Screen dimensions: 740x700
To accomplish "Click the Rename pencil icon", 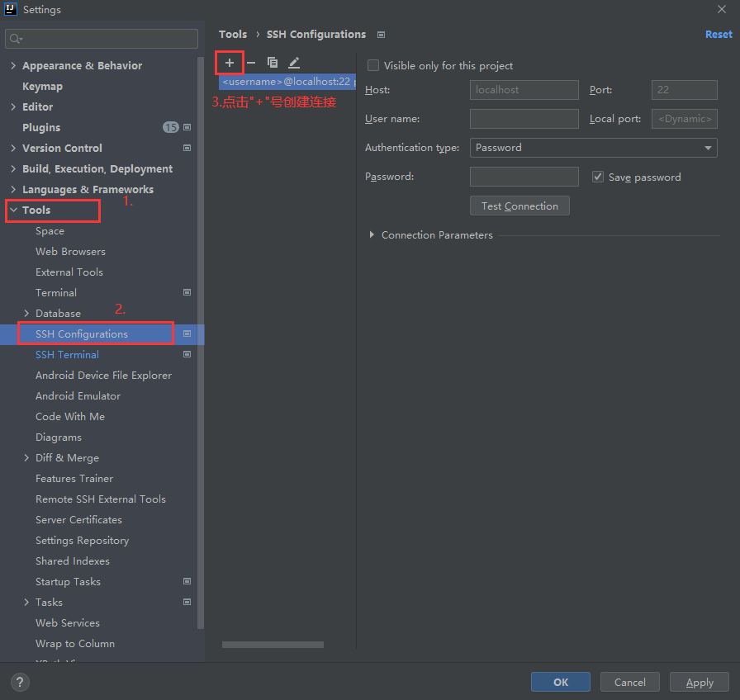I will [294, 62].
